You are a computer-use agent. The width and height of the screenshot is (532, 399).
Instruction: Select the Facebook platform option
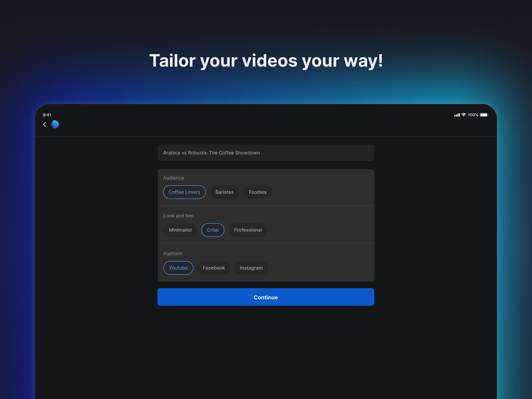213,268
